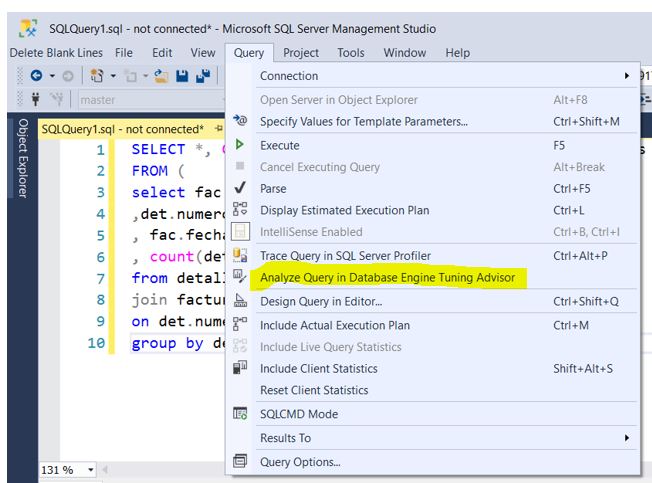
Task: Click the Open File folder icon
Action: 161,76
